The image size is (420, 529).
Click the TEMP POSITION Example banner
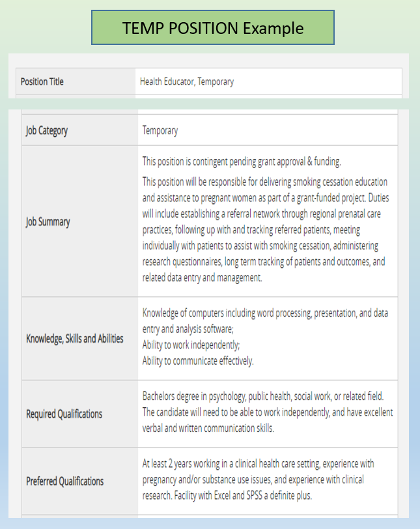212,28
